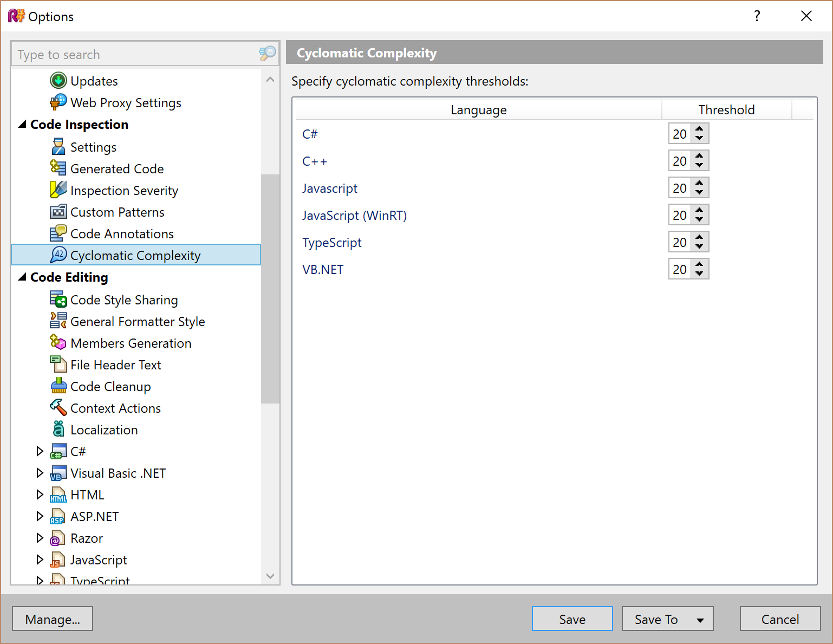Click the search magnifier icon
This screenshot has width=833, height=644.
[x=267, y=54]
